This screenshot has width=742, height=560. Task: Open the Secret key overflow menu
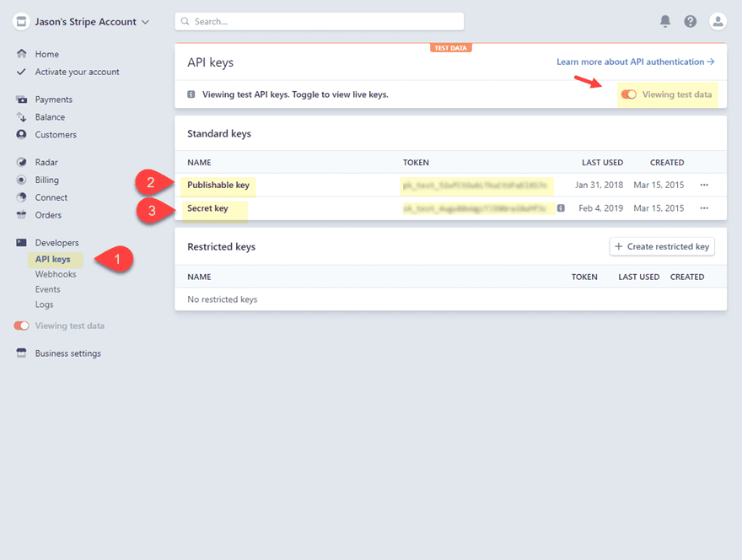coord(704,207)
